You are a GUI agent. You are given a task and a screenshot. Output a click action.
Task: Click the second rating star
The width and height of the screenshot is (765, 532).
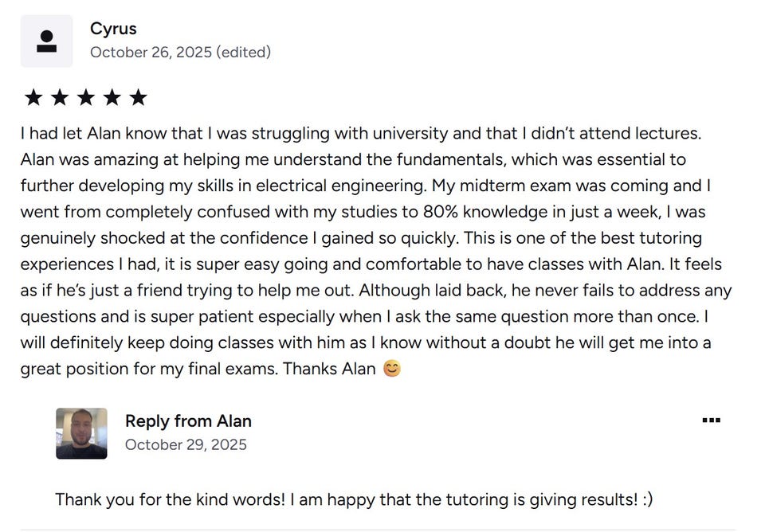pyautogui.click(x=60, y=98)
